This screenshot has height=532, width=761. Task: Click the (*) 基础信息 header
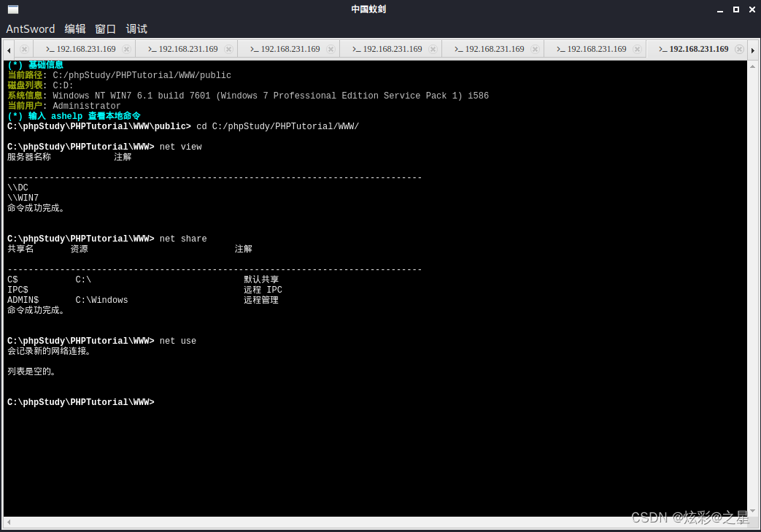pyautogui.click(x=35, y=65)
